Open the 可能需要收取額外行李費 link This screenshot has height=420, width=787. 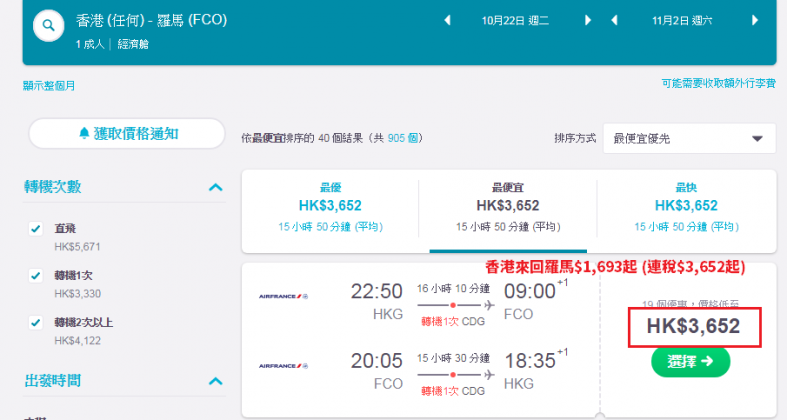[718, 83]
